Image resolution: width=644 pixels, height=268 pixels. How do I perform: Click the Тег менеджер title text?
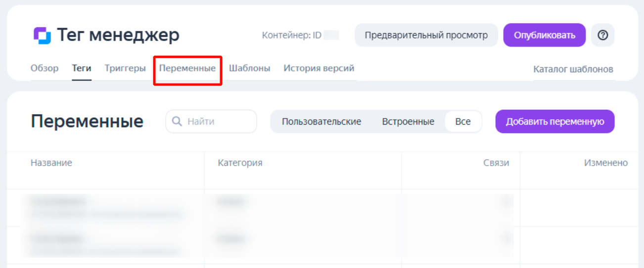click(x=118, y=35)
